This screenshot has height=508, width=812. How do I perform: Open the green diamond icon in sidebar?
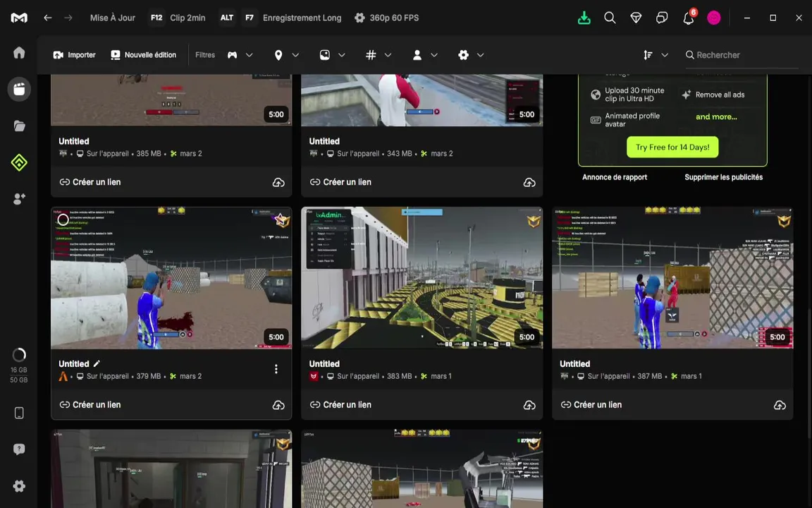tap(19, 163)
